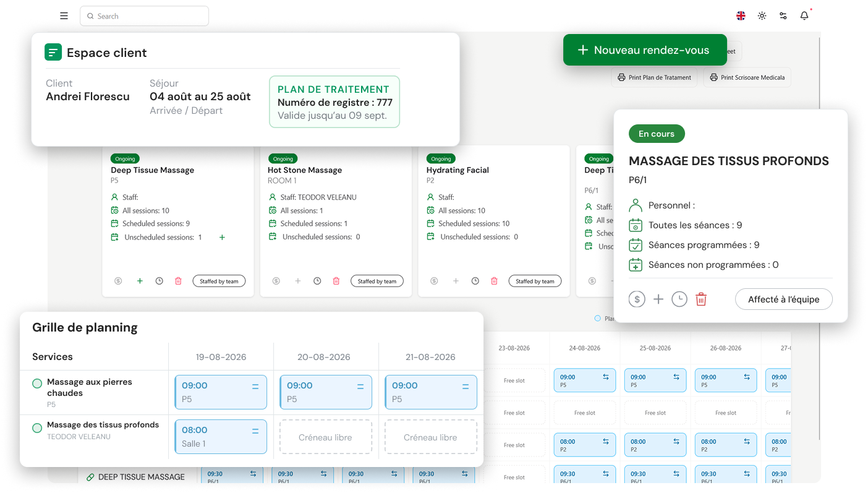Click Free slot under 23-08-2026 top row

[x=514, y=380]
